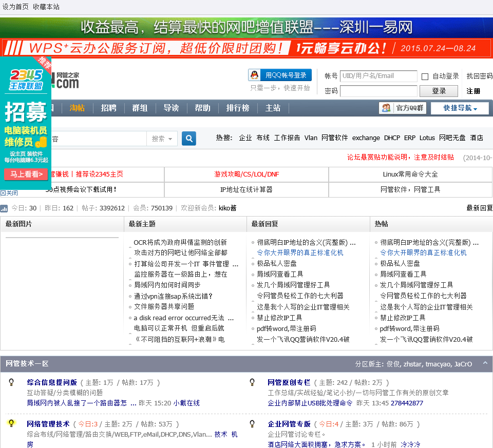Focus the 帐号 username input field

(378, 76)
